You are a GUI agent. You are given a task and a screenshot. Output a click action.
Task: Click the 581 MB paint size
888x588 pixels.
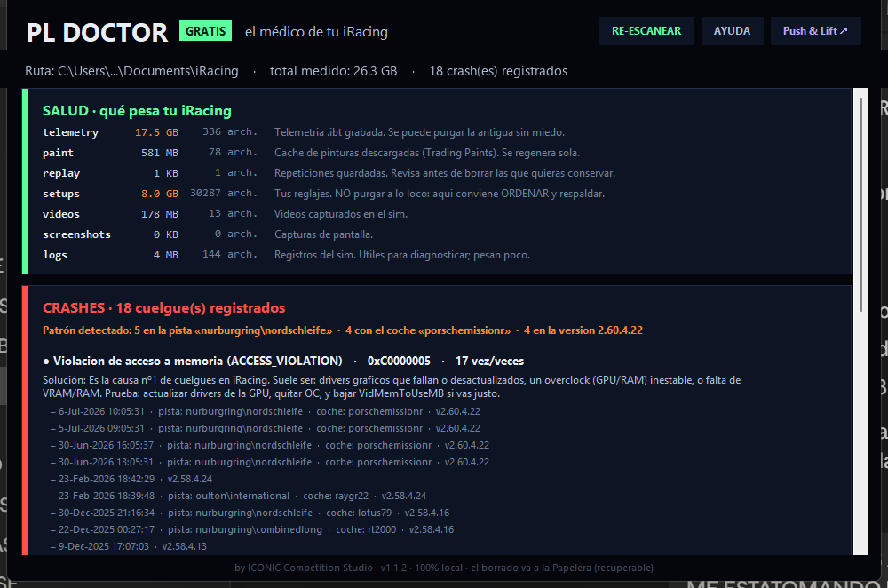[160, 153]
